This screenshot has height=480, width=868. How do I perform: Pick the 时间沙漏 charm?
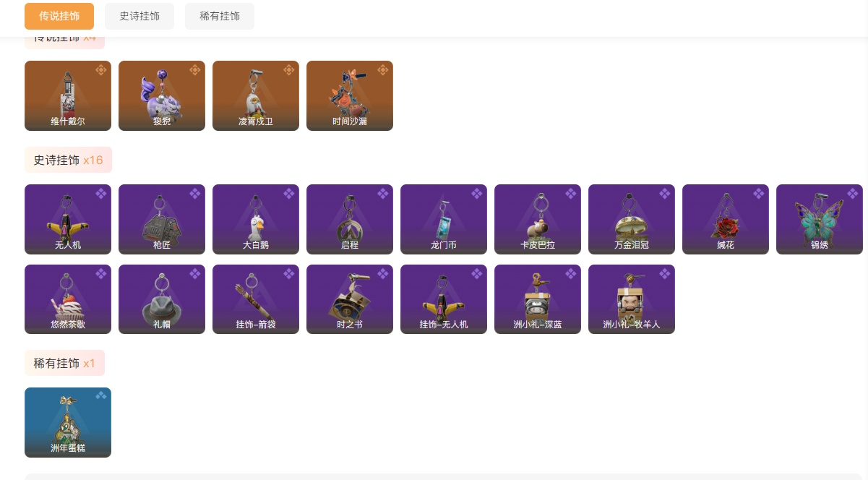coord(350,95)
